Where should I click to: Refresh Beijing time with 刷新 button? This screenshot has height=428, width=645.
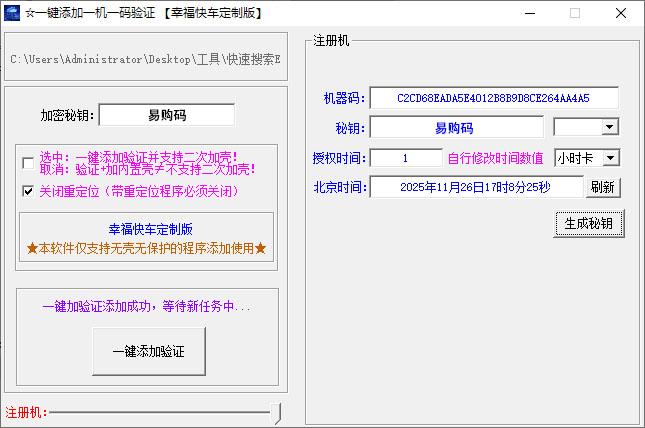click(603, 187)
